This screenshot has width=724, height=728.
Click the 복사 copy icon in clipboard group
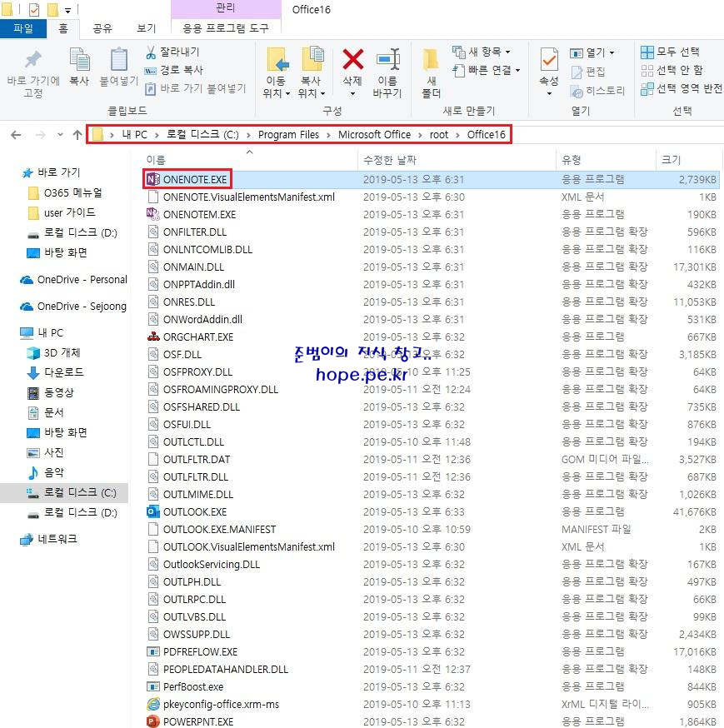pyautogui.click(x=79, y=60)
